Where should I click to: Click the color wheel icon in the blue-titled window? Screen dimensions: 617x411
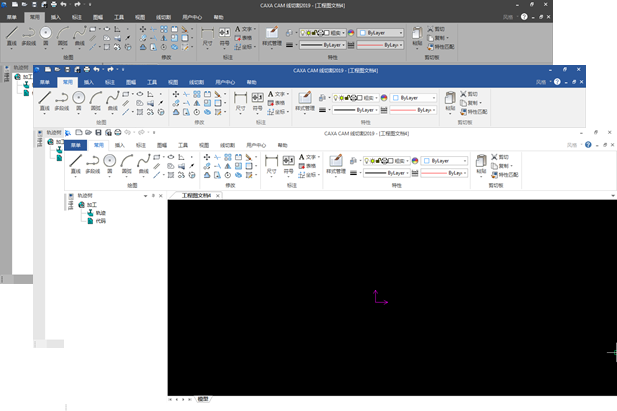384,98
